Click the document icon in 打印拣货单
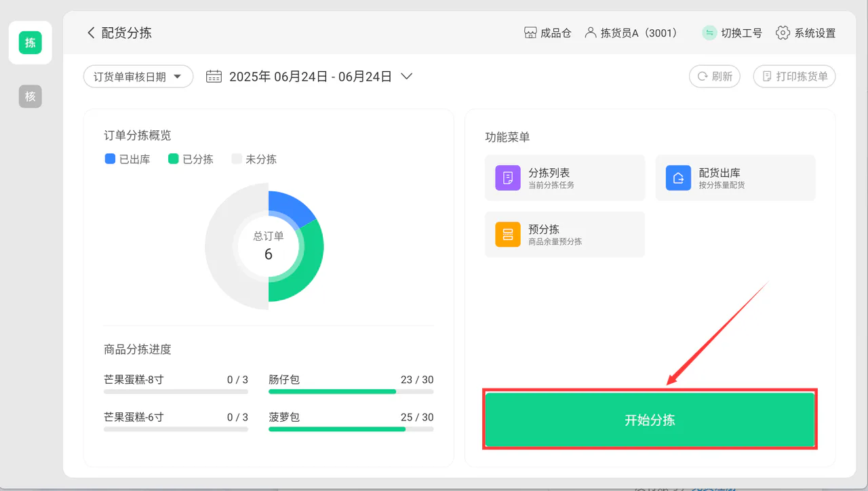The height and width of the screenshot is (491, 868). click(767, 77)
